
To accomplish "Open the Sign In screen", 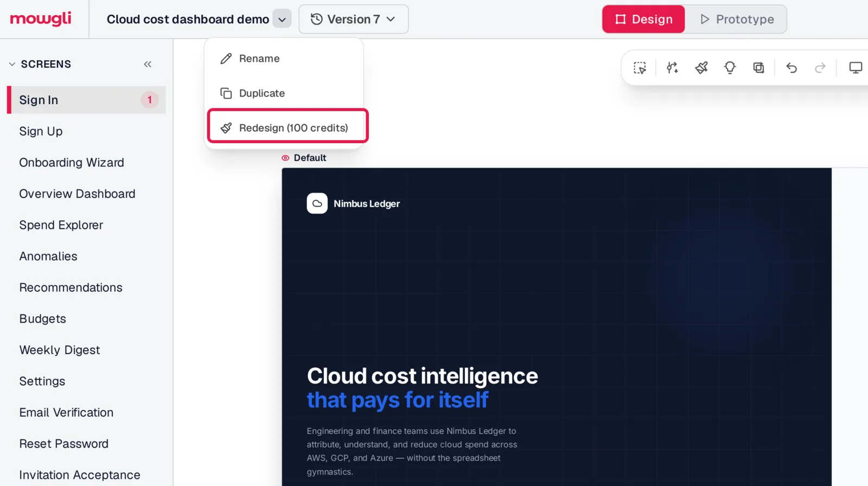I will (87, 100).
